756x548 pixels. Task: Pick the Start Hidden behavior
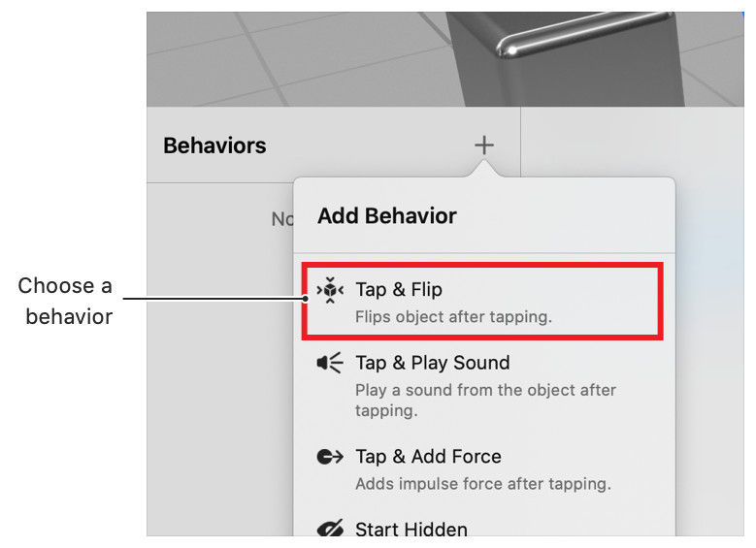(411, 529)
